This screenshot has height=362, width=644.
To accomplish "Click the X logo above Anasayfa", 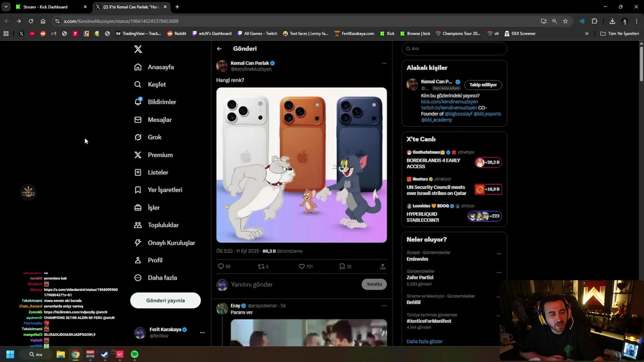I will point(138,49).
